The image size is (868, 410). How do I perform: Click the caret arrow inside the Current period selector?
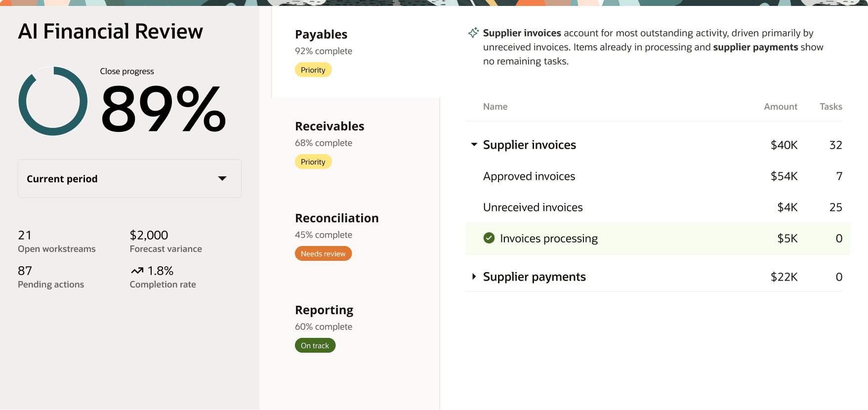pyautogui.click(x=223, y=179)
